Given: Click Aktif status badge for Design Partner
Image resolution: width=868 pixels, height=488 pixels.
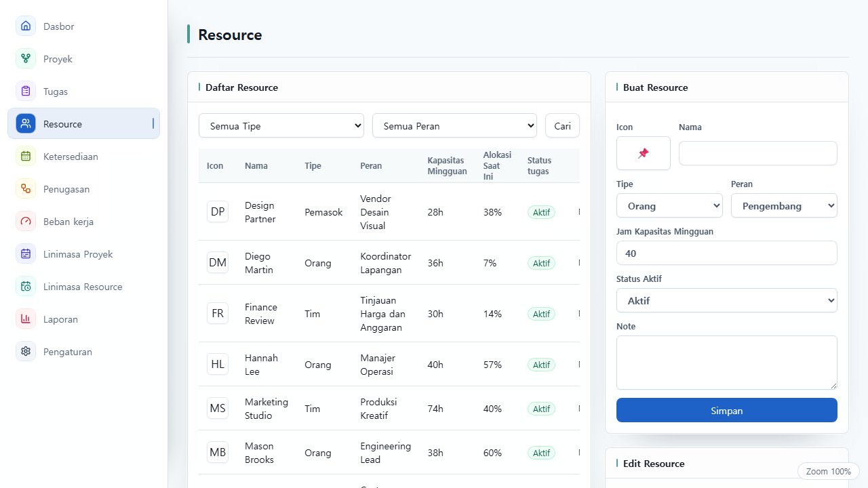Looking at the screenshot, I should [541, 212].
